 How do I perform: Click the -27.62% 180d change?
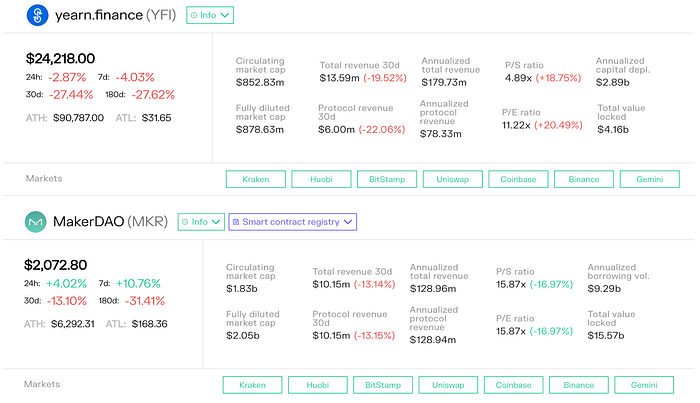pos(152,95)
